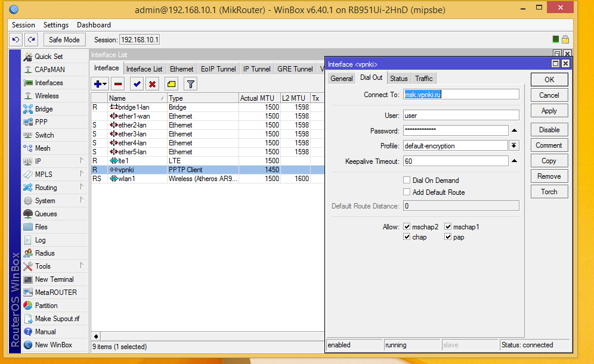Disable interface with the red X icon
The width and height of the screenshot is (594, 364).
point(152,84)
